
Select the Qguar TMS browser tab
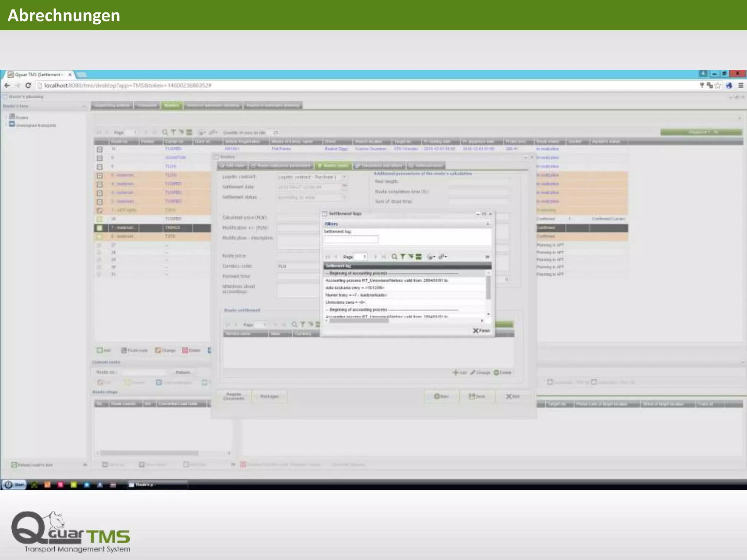[x=38, y=74]
